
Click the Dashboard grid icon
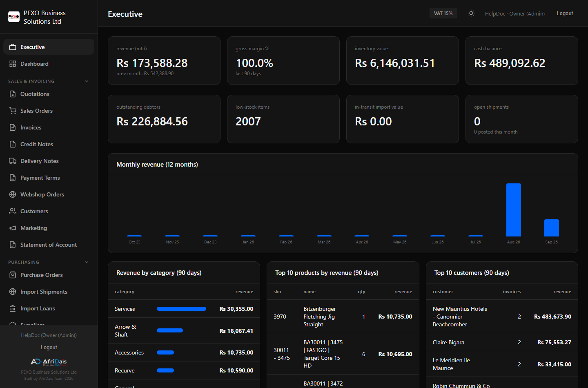pyautogui.click(x=13, y=64)
